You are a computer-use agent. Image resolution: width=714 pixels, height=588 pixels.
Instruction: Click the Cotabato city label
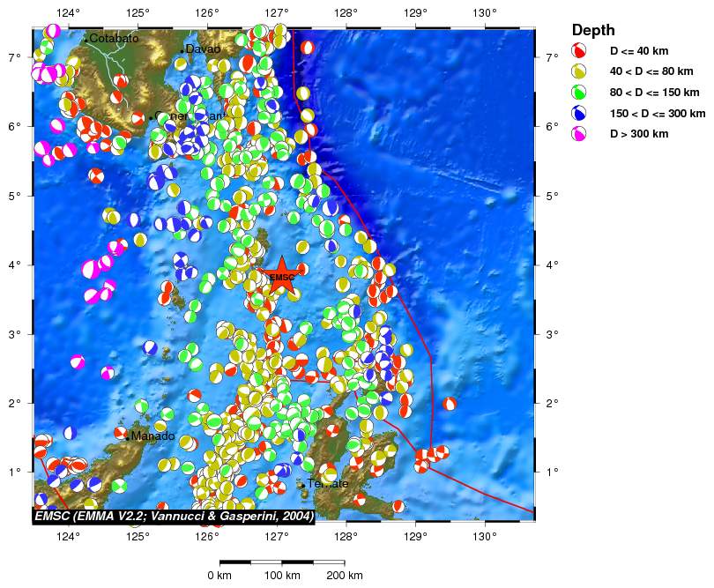coord(114,39)
